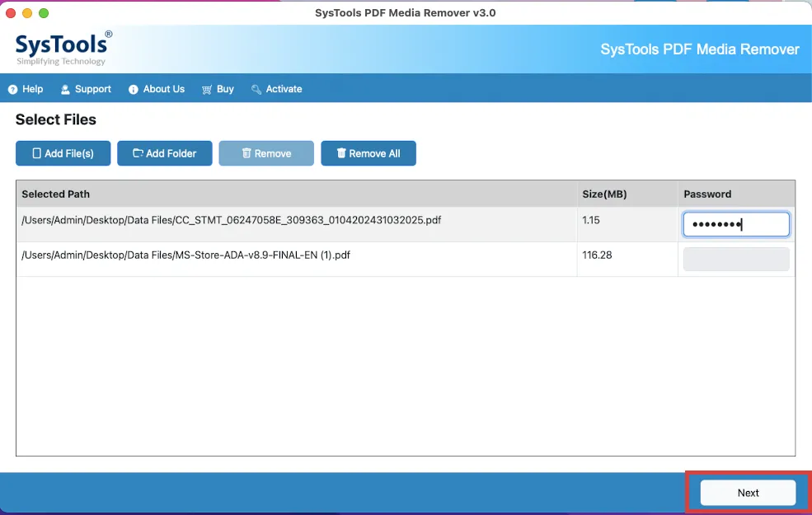Click the Password column header
This screenshot has height=515, width=812.
(736, 194)
